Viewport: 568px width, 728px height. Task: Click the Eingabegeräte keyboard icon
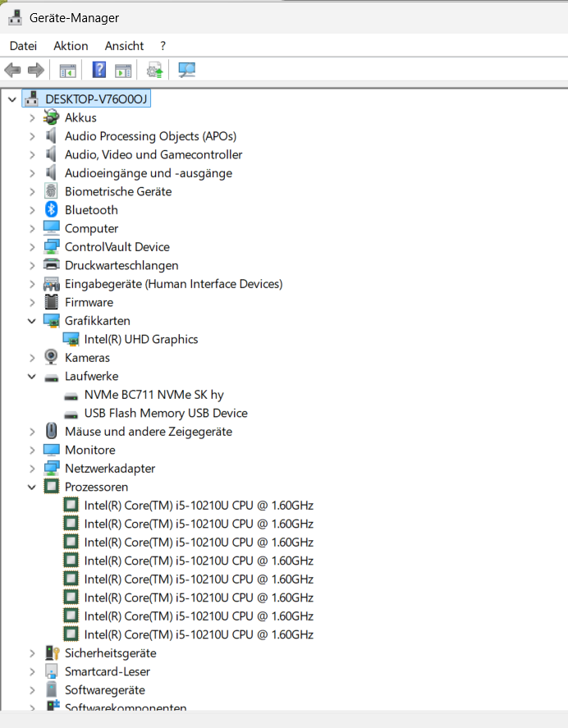[51, 284]
